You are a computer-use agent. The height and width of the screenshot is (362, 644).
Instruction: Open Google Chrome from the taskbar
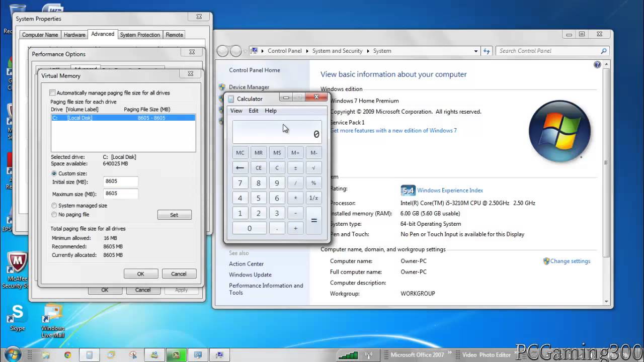tap(67, 355)
